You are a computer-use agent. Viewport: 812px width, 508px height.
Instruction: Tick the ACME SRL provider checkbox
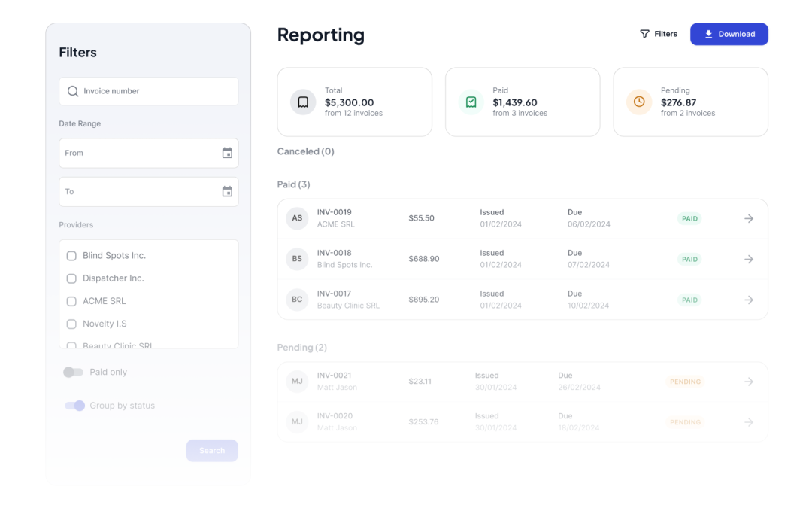[71, 301]
